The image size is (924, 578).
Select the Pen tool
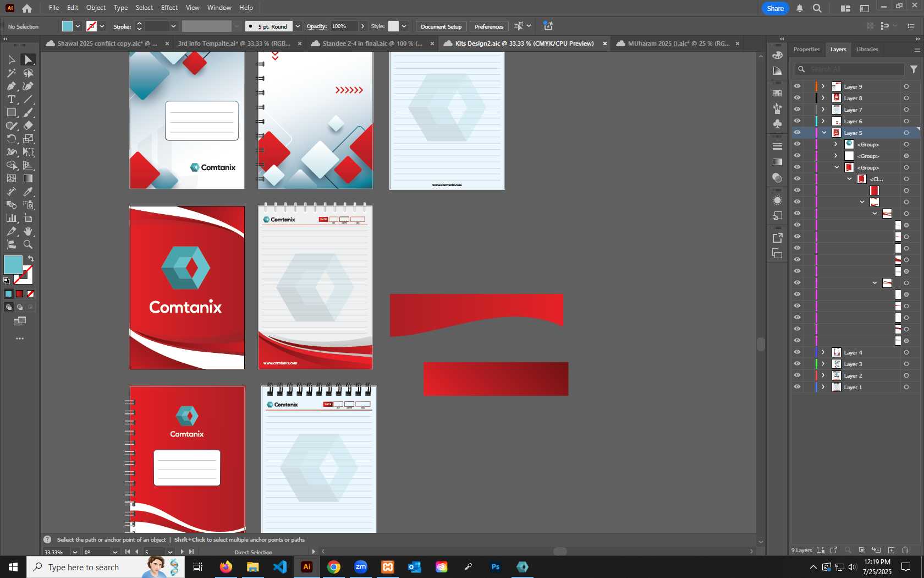point(12,86)
